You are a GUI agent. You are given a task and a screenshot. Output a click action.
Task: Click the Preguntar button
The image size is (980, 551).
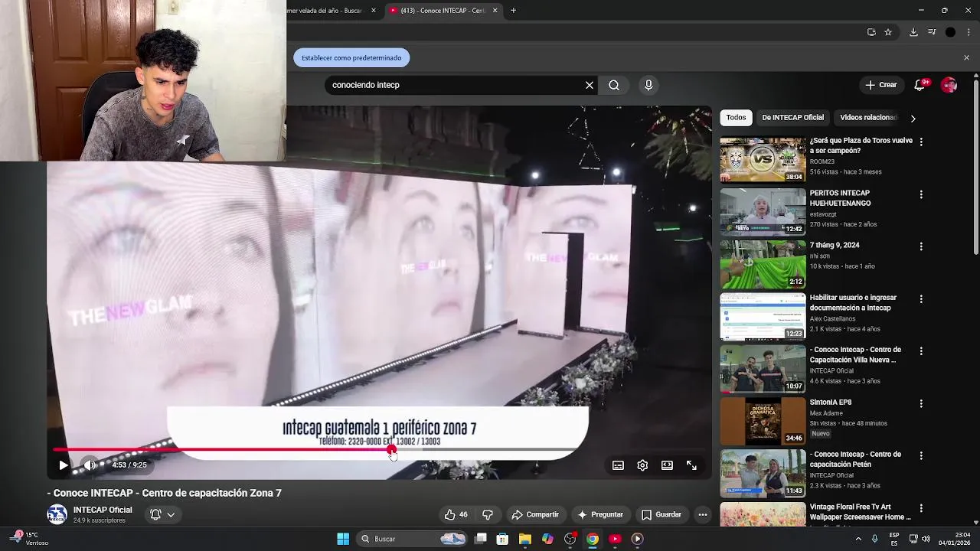tap(600, 514)
